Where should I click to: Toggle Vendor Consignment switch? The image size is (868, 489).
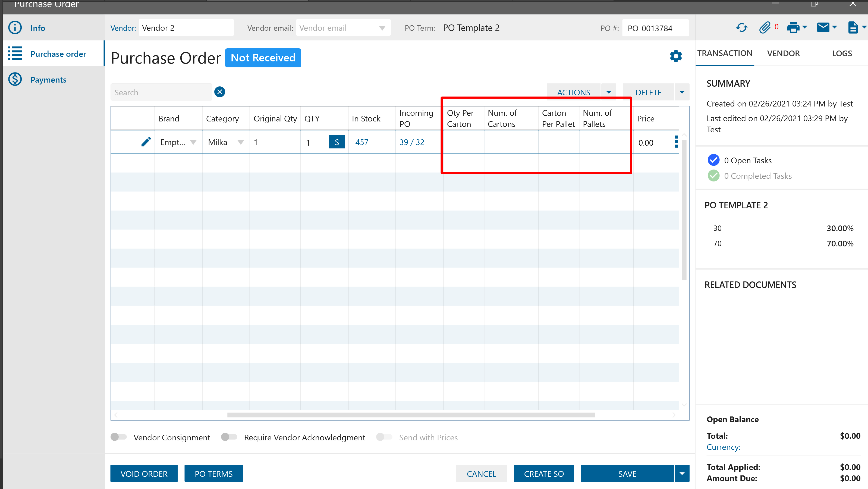pos(119,437)
